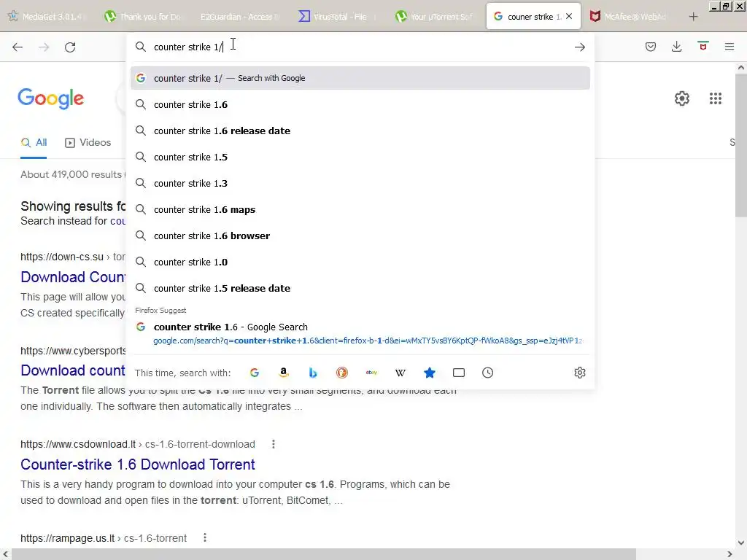Open the down-cs.su 'Download Coun...' result

(x=73, y=276)
